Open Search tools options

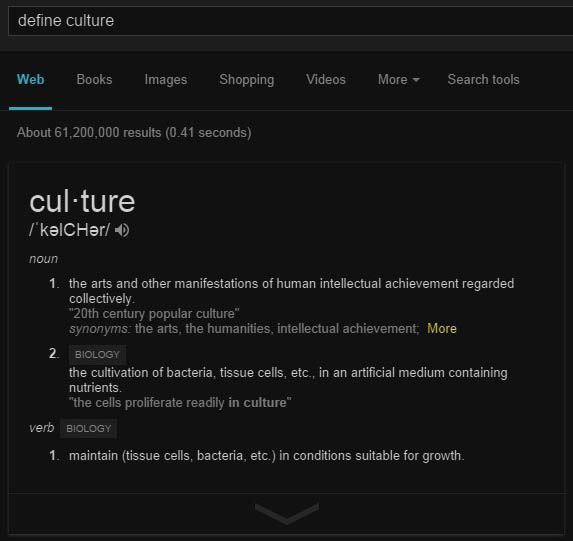483,80
